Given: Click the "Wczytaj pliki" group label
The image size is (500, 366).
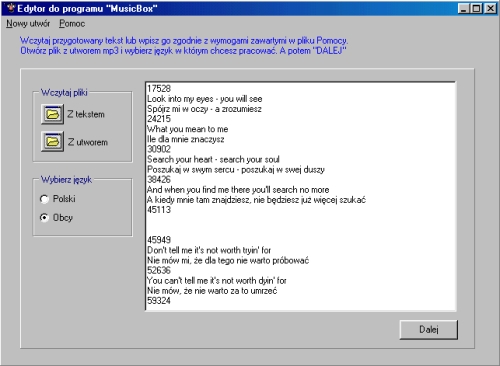Looking at the screenshot, I should tap(64, 92).
